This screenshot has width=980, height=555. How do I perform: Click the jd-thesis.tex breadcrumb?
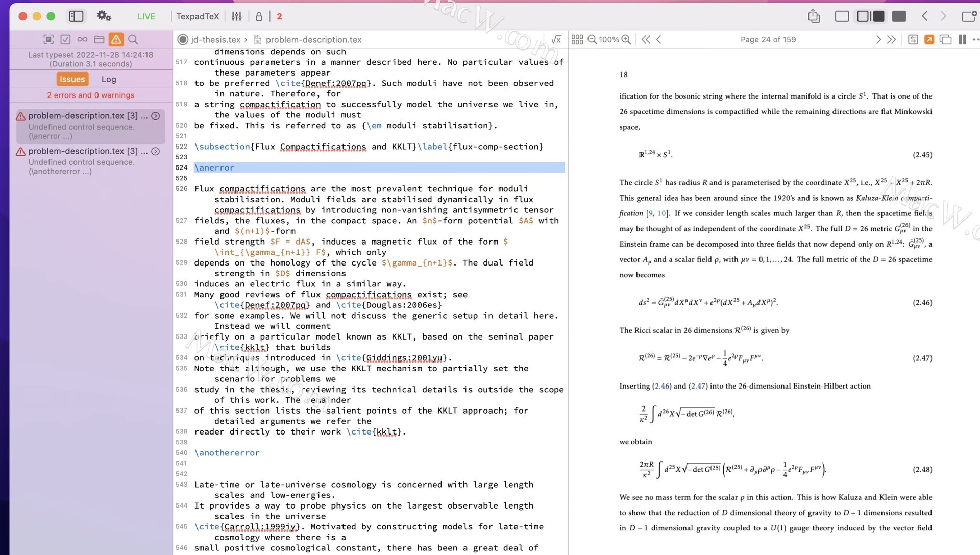(x=215, y=39)
